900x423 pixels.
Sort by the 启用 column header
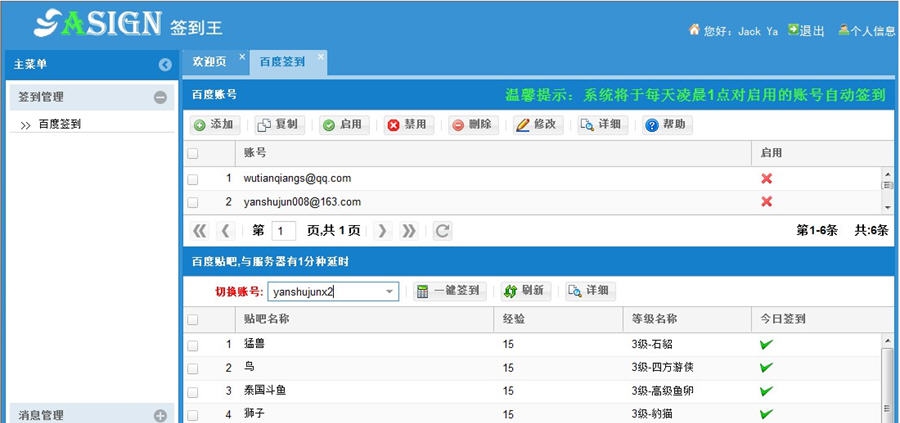click(x=823, y=153)
